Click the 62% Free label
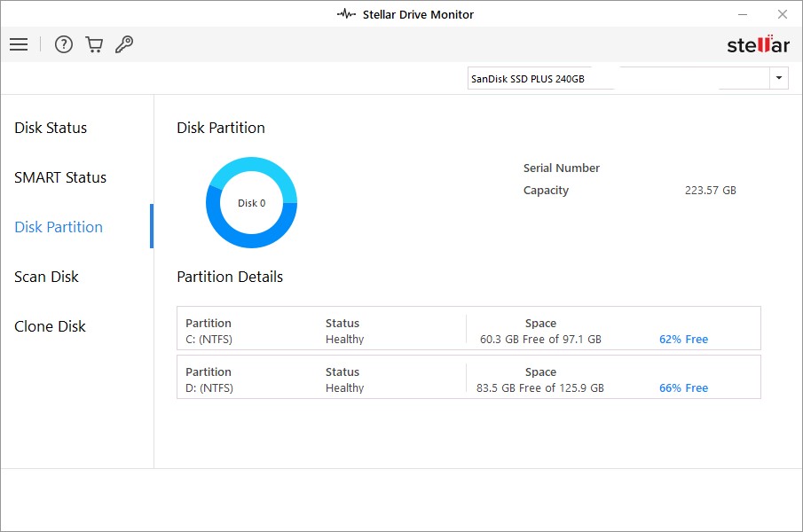Viewport: 803px width, 532px height. (x=684, y=339)
